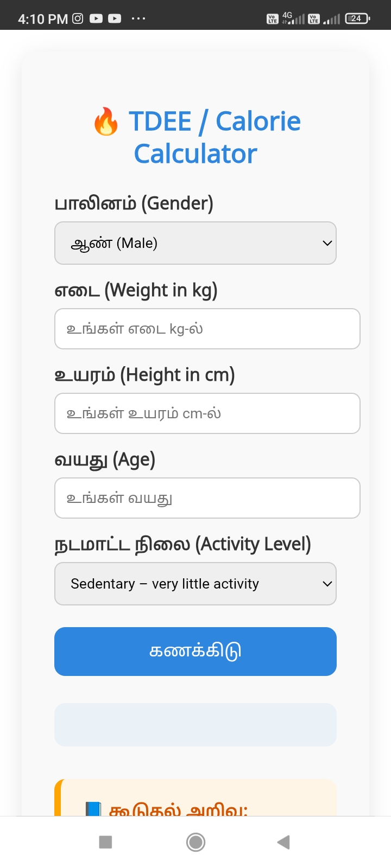
Task: Tap the first YouTube icon in status bar
Action: point(96,18)
